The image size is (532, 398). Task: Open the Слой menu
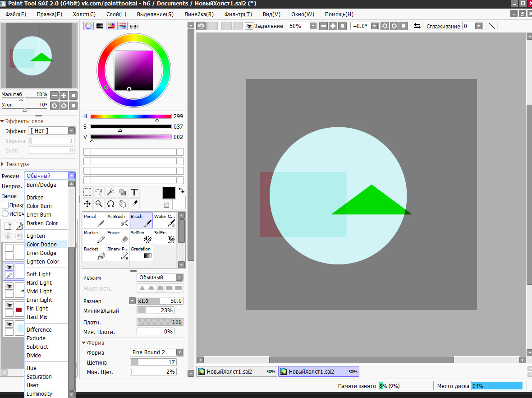point(116,14)
